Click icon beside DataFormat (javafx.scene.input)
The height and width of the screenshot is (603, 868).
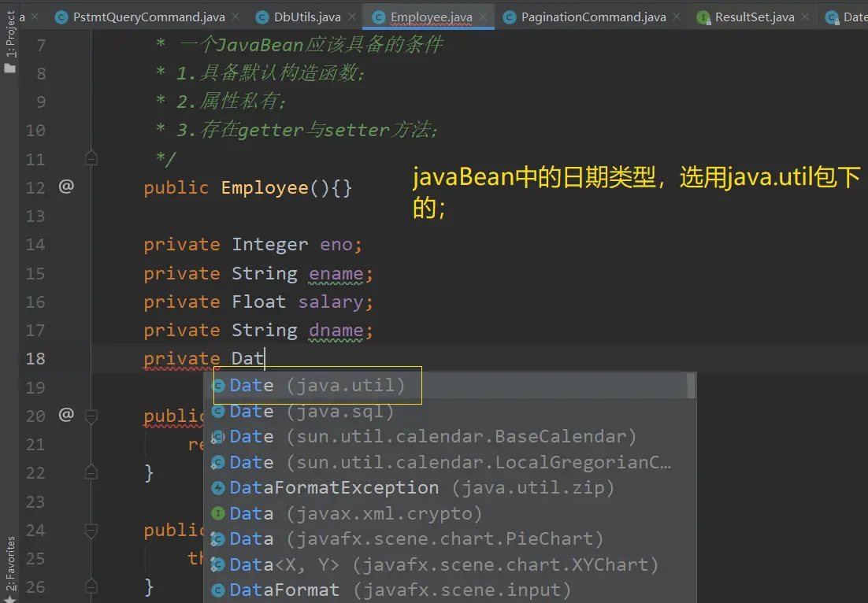pos(218,590)
